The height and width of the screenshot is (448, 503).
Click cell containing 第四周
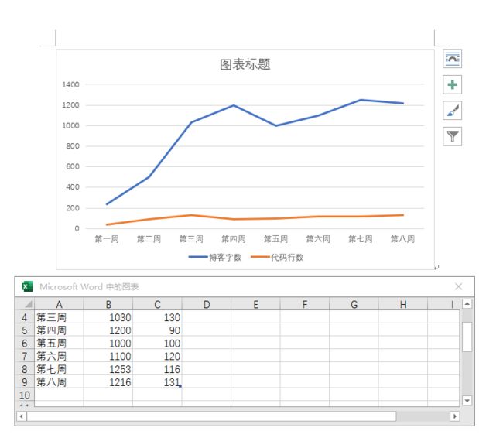[59, 330]
